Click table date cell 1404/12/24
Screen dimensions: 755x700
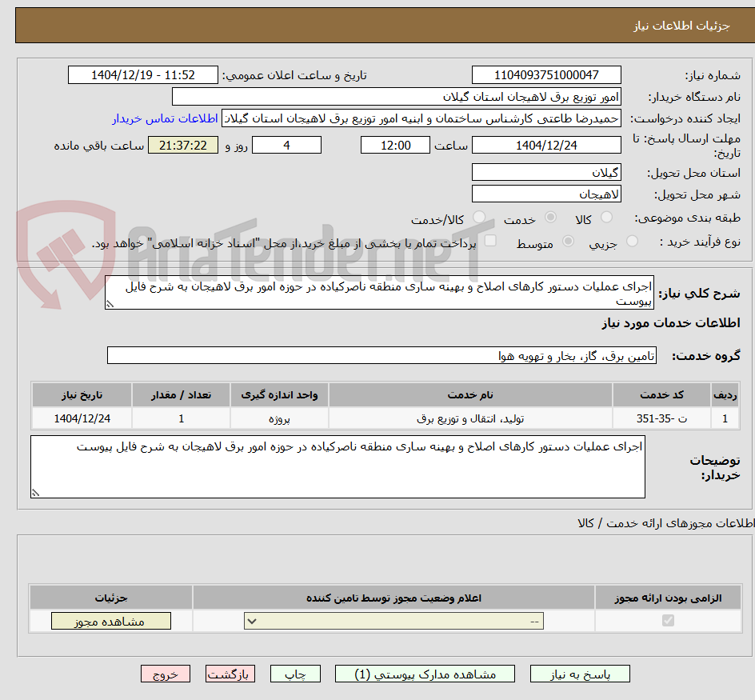pyautogui.click(x=82, y=418)
